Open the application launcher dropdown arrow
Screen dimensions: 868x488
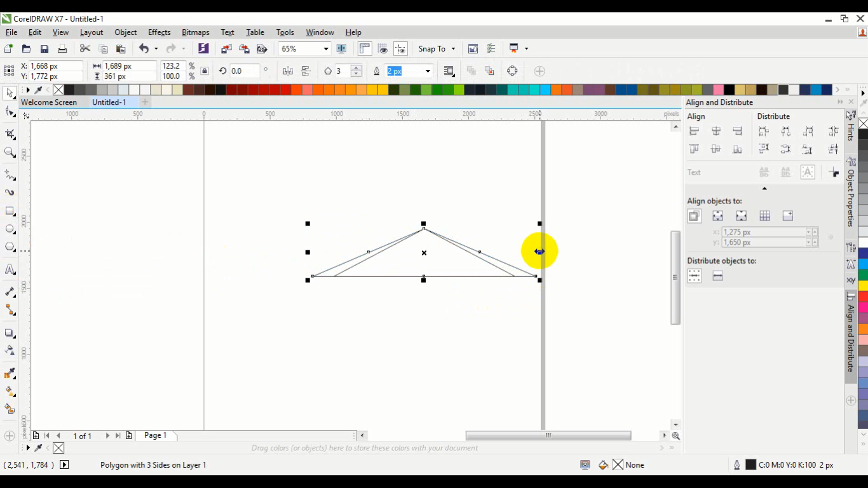click(x=526, y=49)
